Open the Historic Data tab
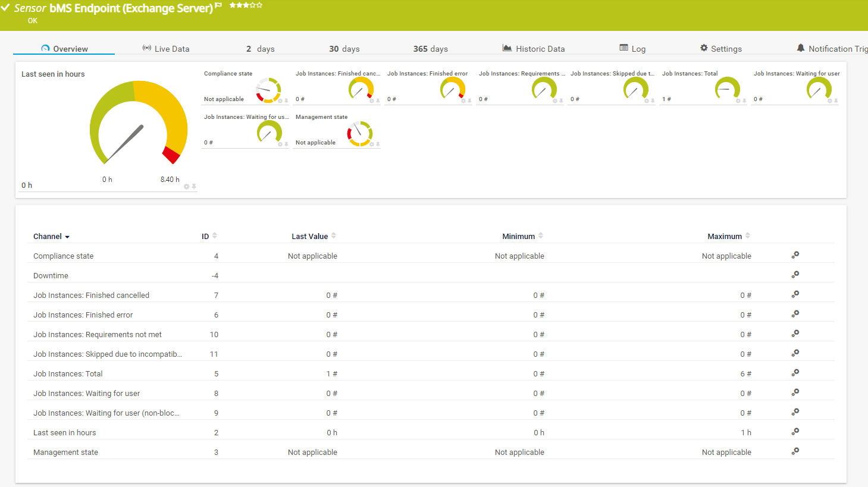Image resolution: width=868 pixels, height=487 pixels. tap(534, 49)
